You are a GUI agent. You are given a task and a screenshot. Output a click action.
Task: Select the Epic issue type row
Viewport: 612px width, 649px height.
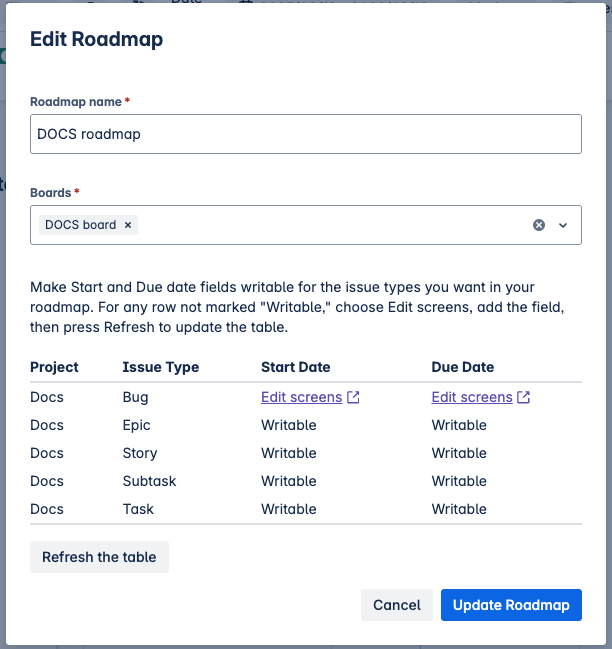point(139,425)
